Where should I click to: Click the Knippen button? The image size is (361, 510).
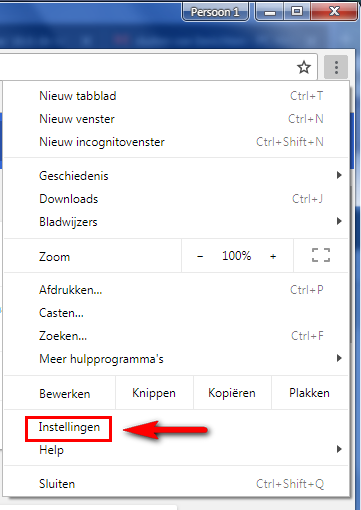154,393
